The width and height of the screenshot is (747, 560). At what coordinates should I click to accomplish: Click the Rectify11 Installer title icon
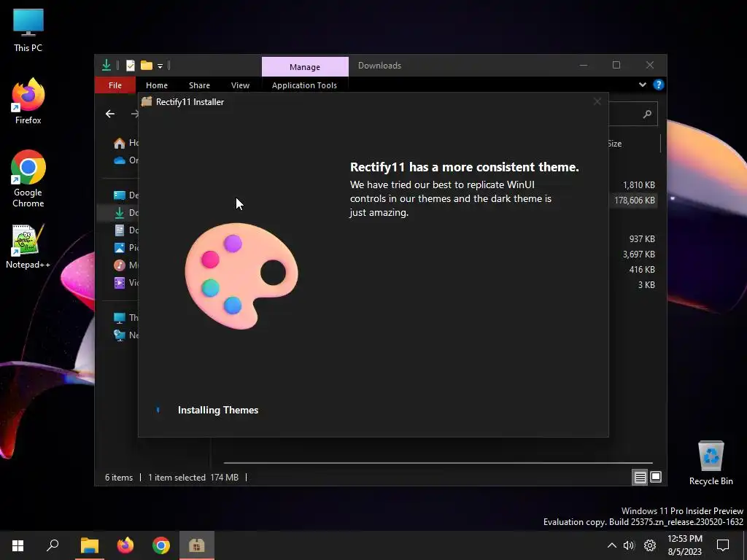point(147,101)
